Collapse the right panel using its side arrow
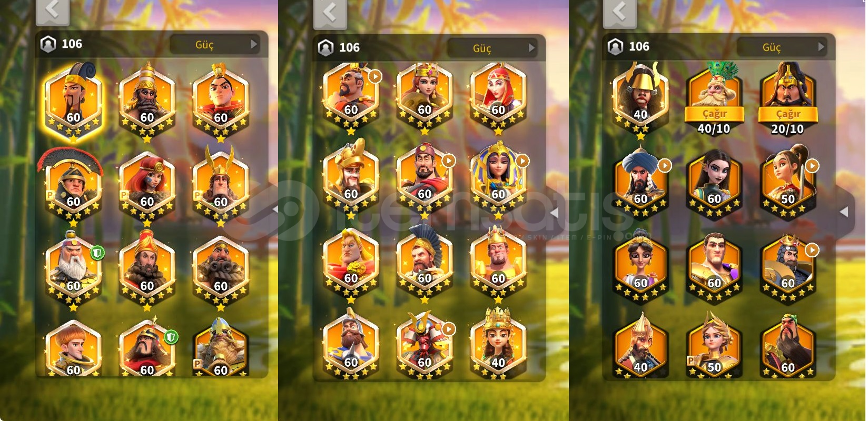This screenshot has height=421, width=868. pos(844,212)
